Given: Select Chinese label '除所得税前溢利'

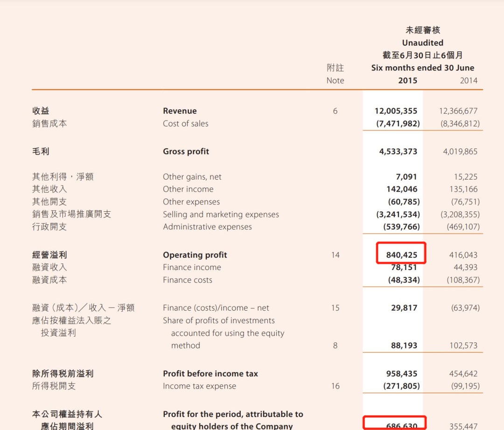Looking at the screenshot, I should click(63, 374).
